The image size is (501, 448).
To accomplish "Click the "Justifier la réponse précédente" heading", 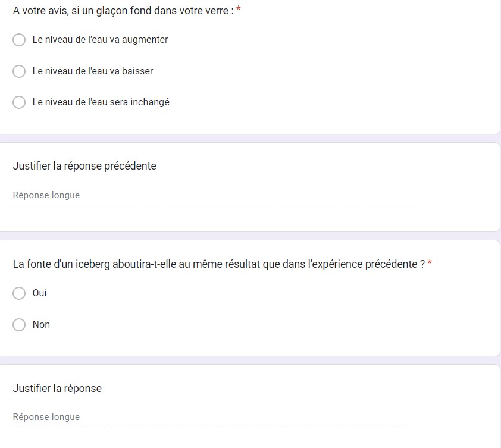I will (x=84, y=166).
